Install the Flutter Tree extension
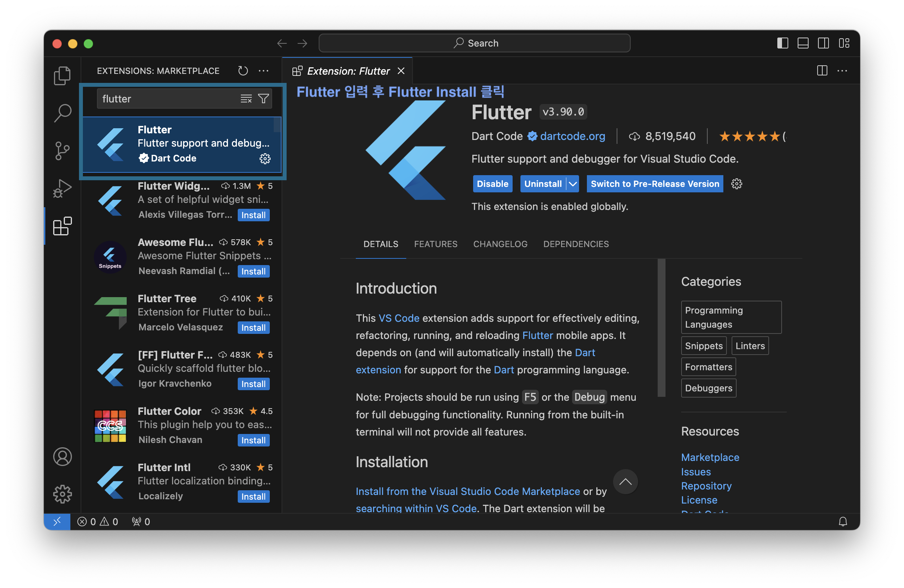The height and width of the screenshot is (588, 904). (253, 328)
